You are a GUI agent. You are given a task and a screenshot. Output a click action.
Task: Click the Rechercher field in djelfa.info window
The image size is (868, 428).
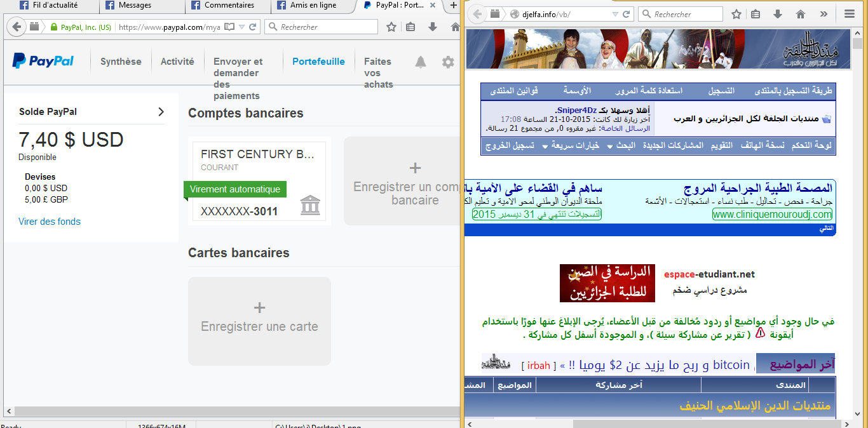[681, 14]
